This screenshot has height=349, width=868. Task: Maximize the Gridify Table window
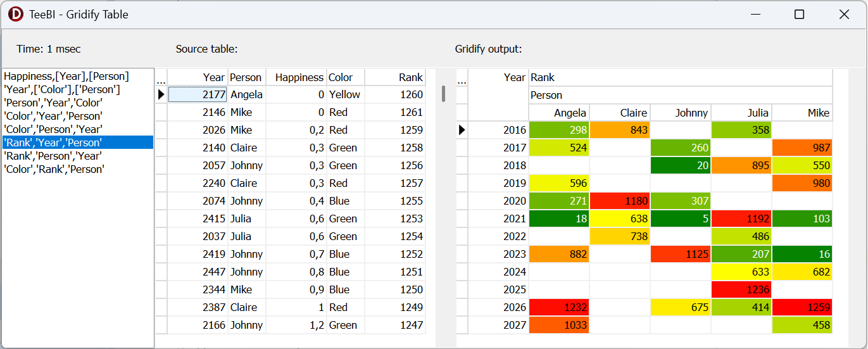pos(799,14)
